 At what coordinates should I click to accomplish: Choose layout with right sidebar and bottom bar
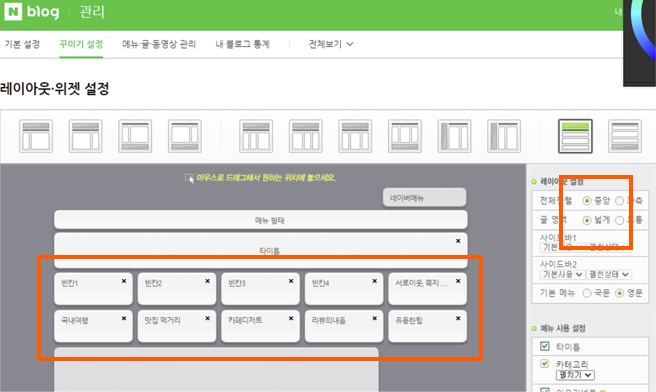click(185, 136)
